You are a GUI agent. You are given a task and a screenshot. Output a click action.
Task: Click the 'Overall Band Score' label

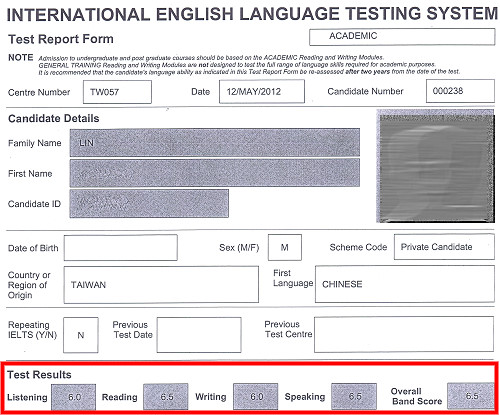(417, 396)
